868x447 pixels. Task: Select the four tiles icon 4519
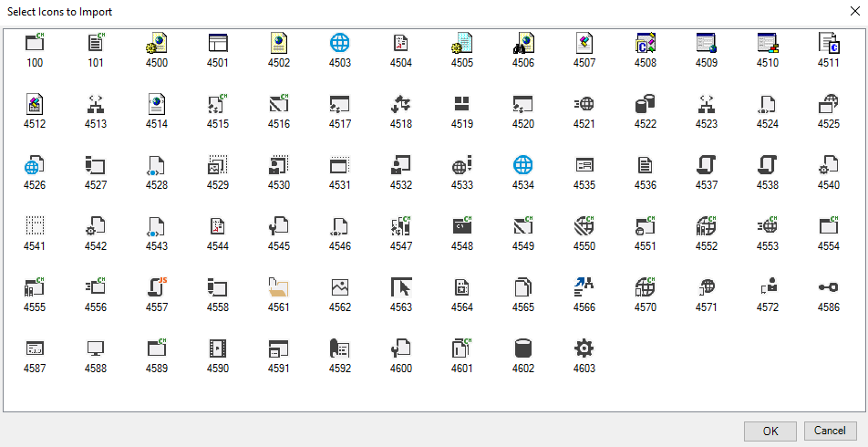pos(462,104)
